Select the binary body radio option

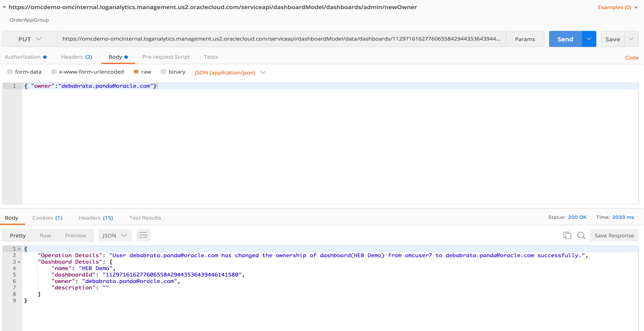163,72
